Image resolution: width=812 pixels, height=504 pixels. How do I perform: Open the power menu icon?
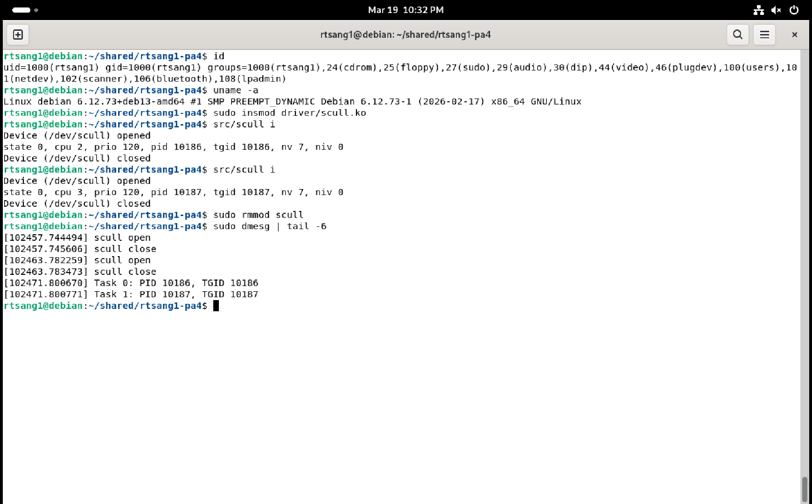[794, 10]
